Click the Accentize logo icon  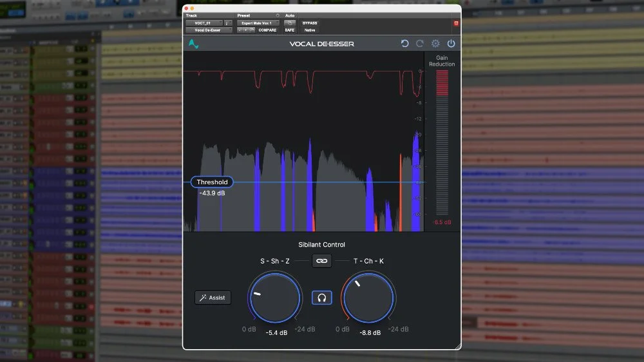(193, 44)
